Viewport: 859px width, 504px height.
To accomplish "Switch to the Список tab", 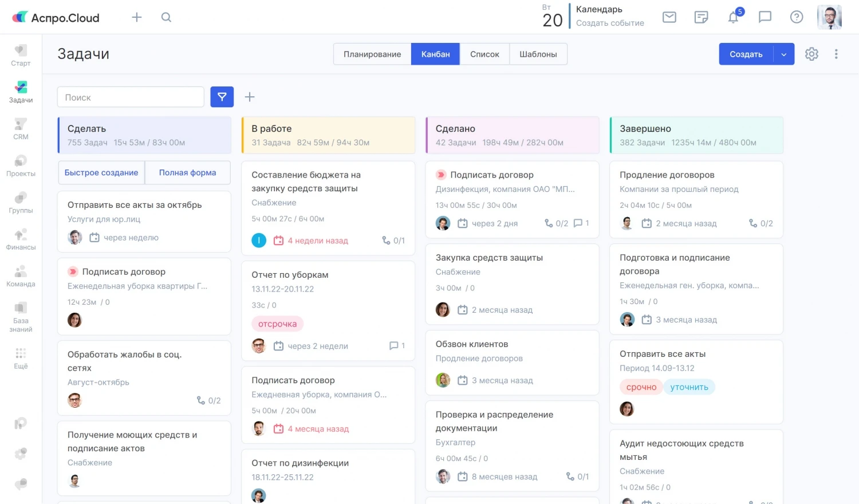I will [x=484, y=54].
